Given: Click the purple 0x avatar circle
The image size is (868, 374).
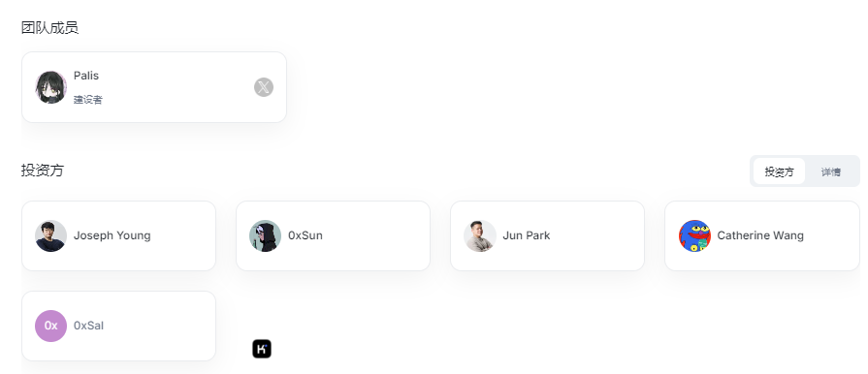Looking at the screenshot, I should point(51,326).
